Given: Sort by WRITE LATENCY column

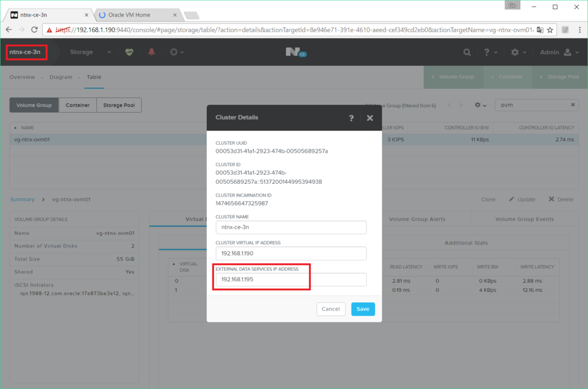Looking at the screenshot, I should pos(537,267).
